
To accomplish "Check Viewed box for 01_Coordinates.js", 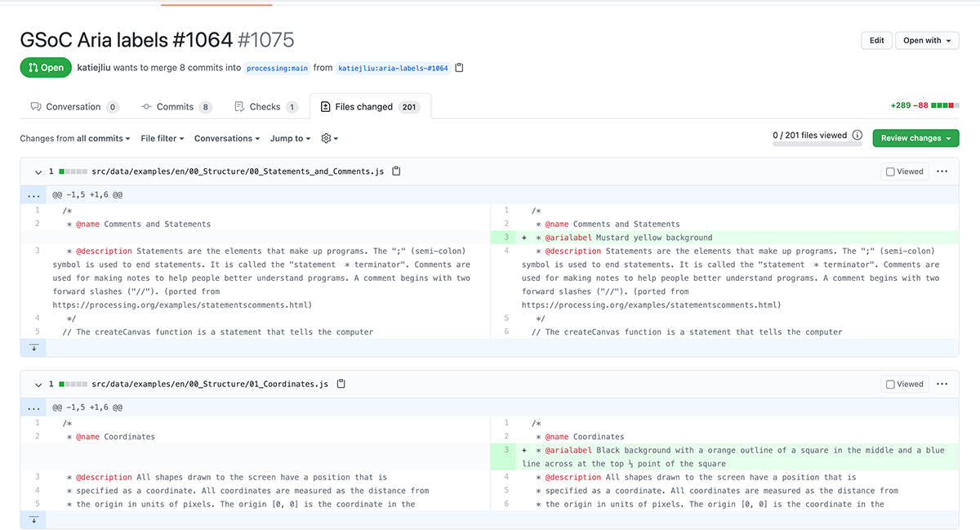I will [890, 385].
